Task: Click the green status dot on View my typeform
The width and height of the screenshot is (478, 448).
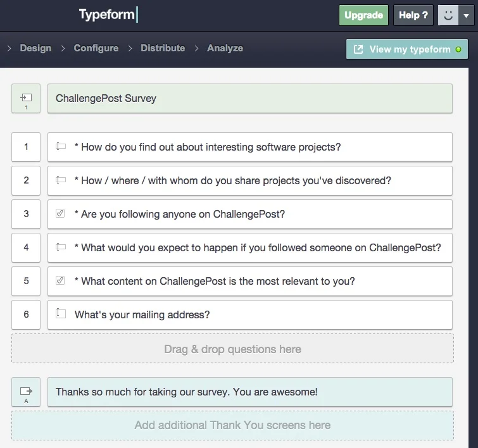Action: pyautogui.click(x=458, y=49)
